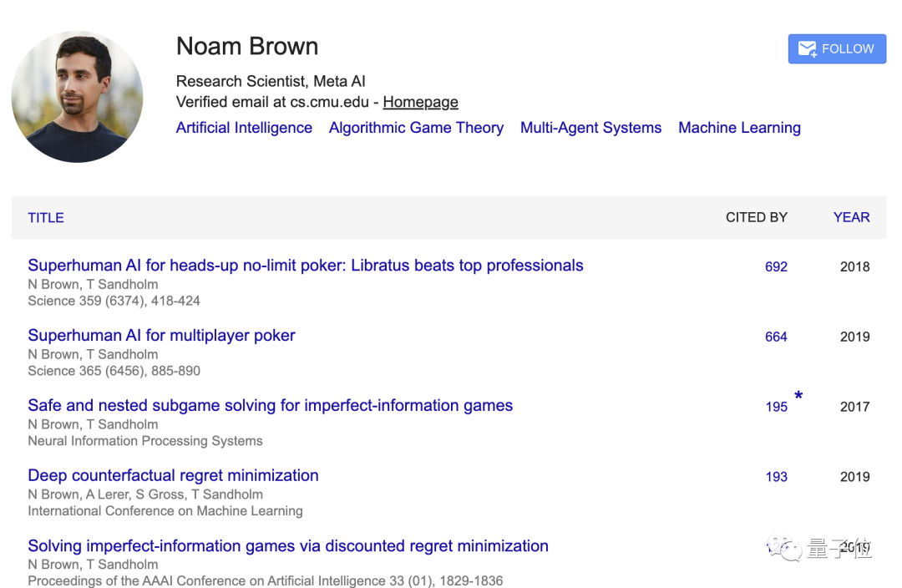Click the asterisk next to 195 citations
This screenshot has height=588, width=902.
798,395
